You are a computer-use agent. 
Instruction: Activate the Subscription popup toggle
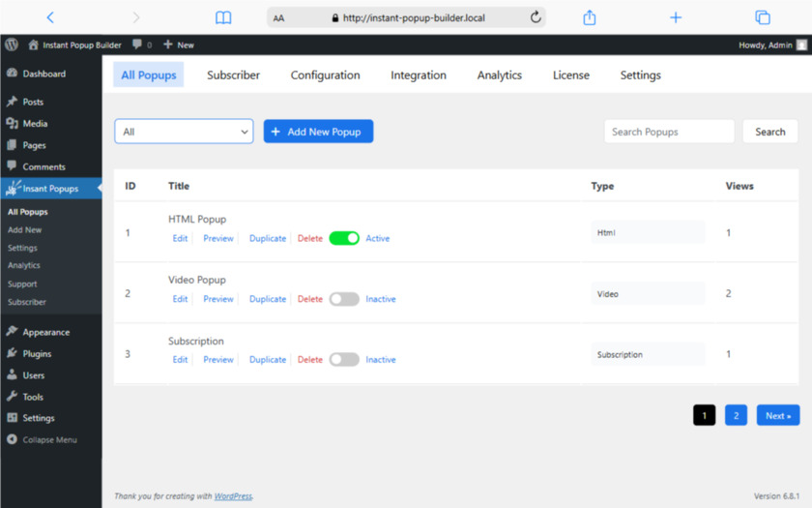(344, 360)
